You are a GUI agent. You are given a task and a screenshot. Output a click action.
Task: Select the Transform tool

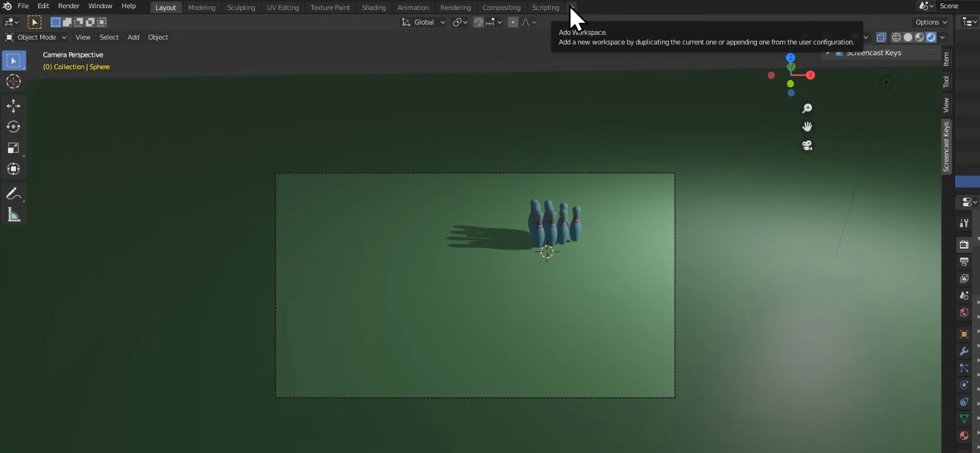[14, 169]
